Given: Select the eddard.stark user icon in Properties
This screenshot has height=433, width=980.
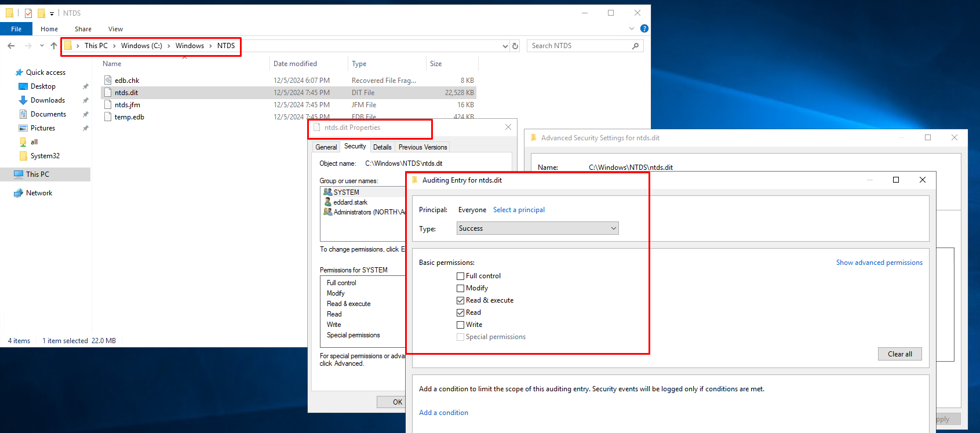Looking at the screenshot, I should click(328, 202).
